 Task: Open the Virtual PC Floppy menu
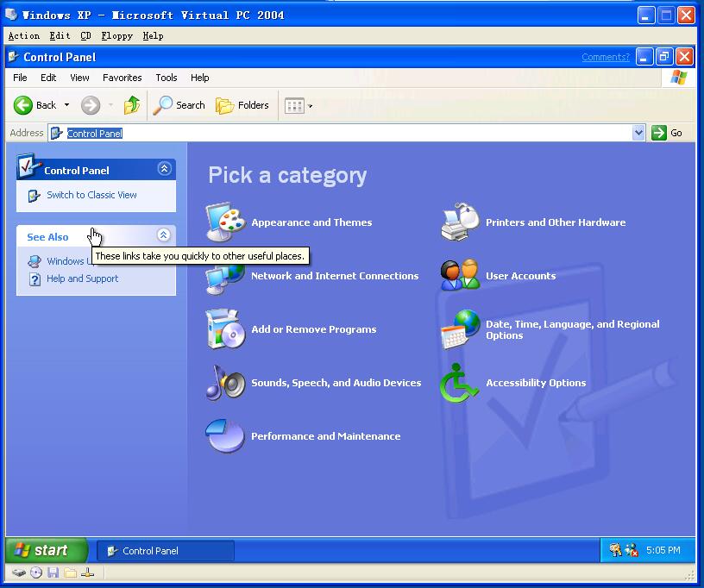116,36
